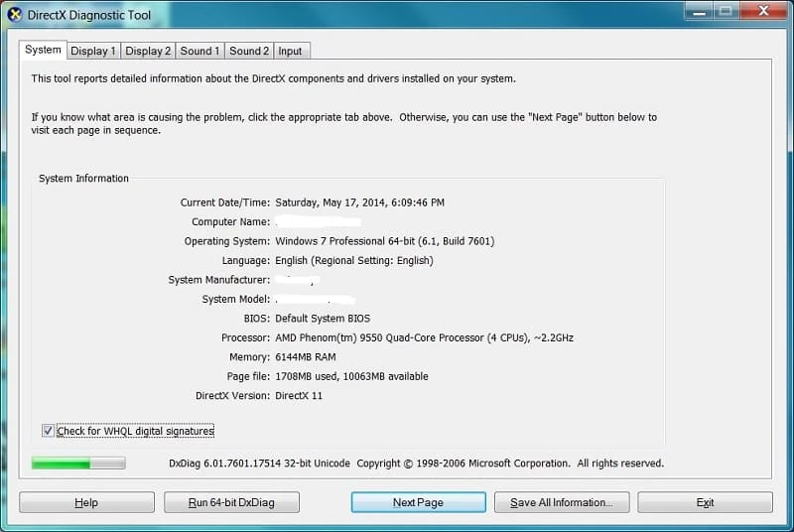Go to the Display 2 tab
This screenshot has width=794, height=532.
pos(148,51)
